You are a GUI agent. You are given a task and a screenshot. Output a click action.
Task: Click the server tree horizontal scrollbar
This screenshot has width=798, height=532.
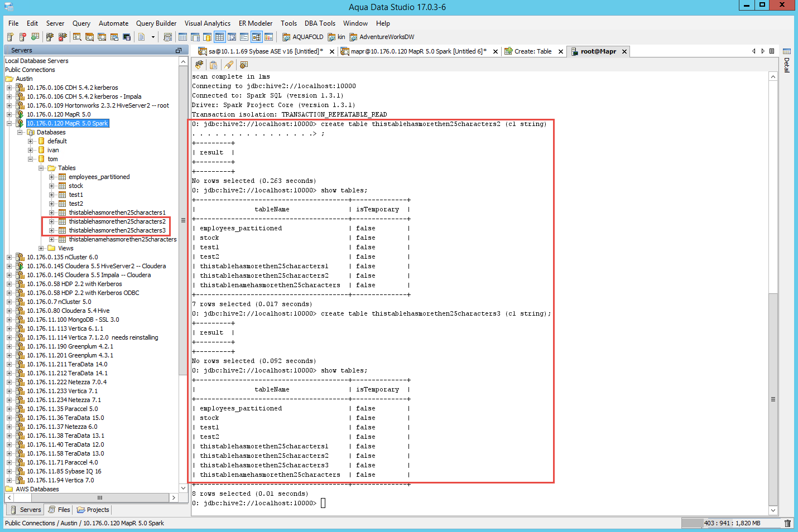[x=99, y=497]
